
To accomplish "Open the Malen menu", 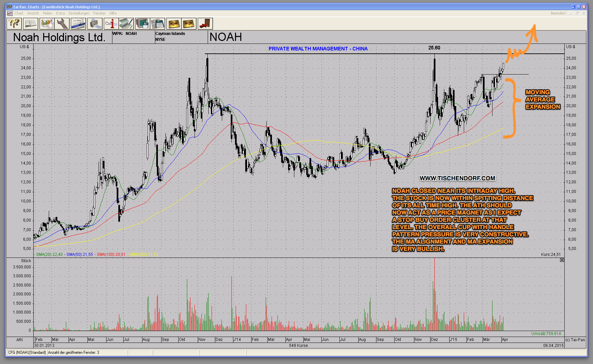I will tap(47, 13).
